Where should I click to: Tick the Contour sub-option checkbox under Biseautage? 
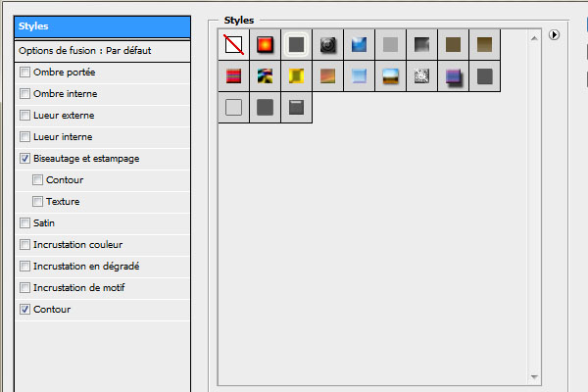click(37, 179)
